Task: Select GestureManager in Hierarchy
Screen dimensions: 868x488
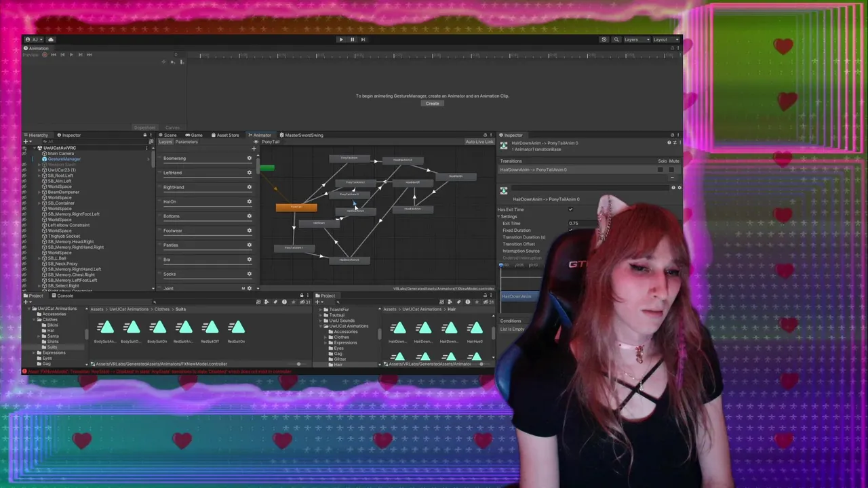Action: point(64,159)
